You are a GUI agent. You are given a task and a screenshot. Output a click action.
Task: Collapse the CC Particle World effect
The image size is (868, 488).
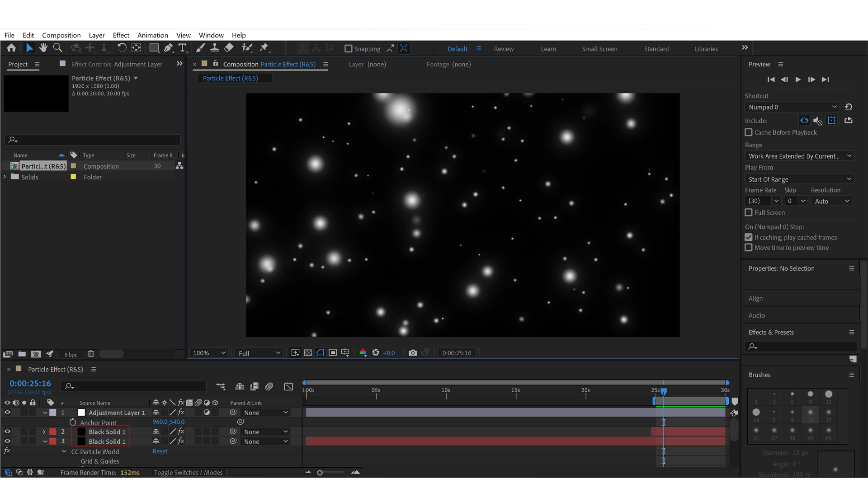point(65,451)
